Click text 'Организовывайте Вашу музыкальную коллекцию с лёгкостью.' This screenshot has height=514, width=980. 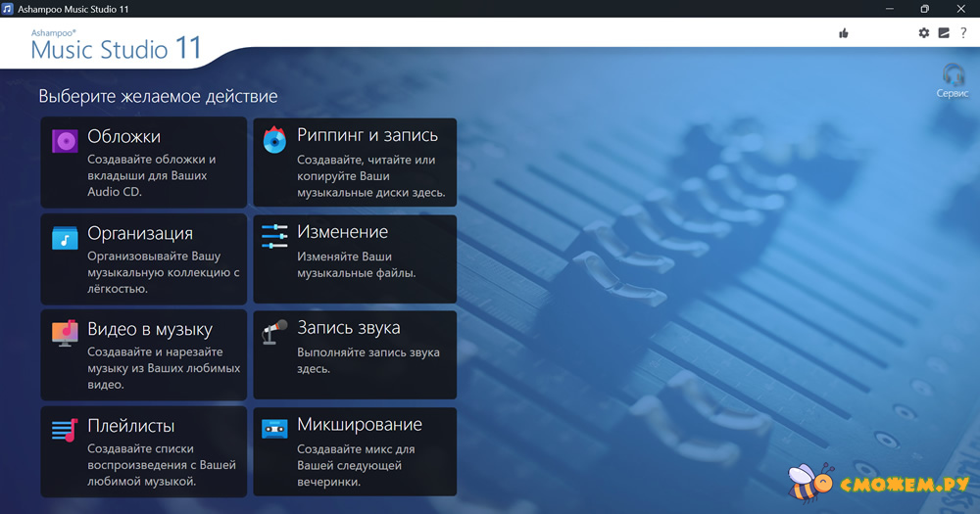pos(164,272)
